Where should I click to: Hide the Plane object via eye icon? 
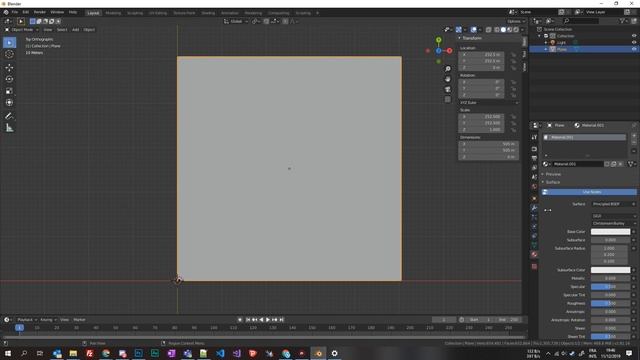tap(634, 49)
